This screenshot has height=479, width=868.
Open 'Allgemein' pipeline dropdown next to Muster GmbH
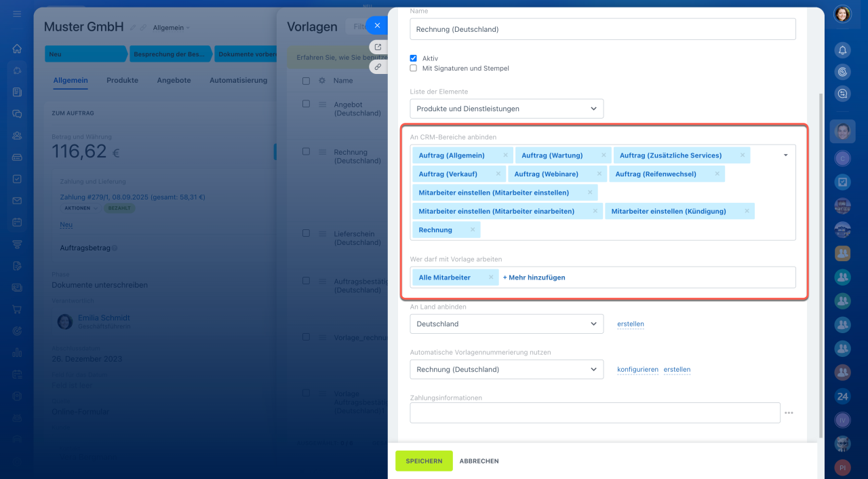click(172, 28)
